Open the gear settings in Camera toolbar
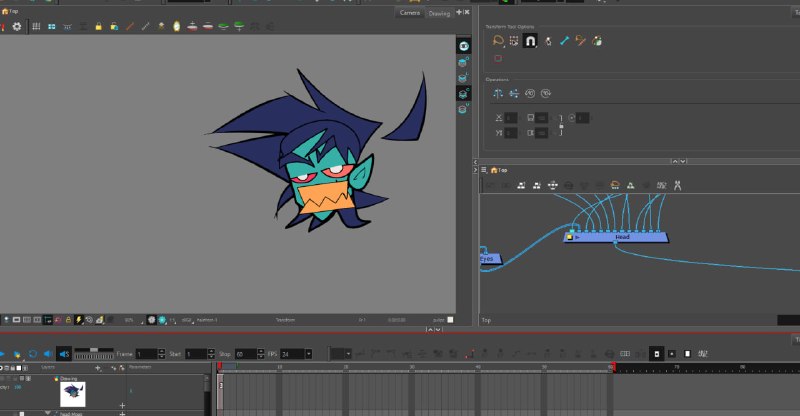This screenshot has width=800, height=416. (x=17, y=26)
